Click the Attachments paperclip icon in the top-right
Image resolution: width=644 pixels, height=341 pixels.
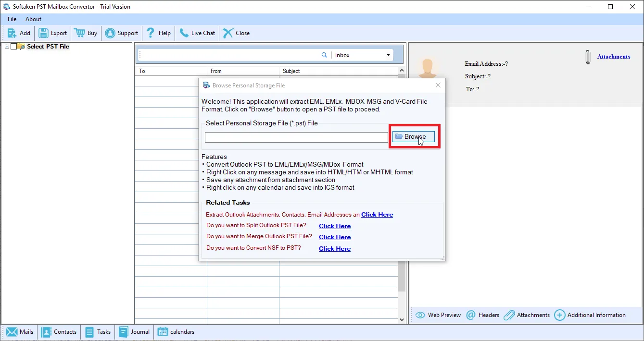click(588, 57)
